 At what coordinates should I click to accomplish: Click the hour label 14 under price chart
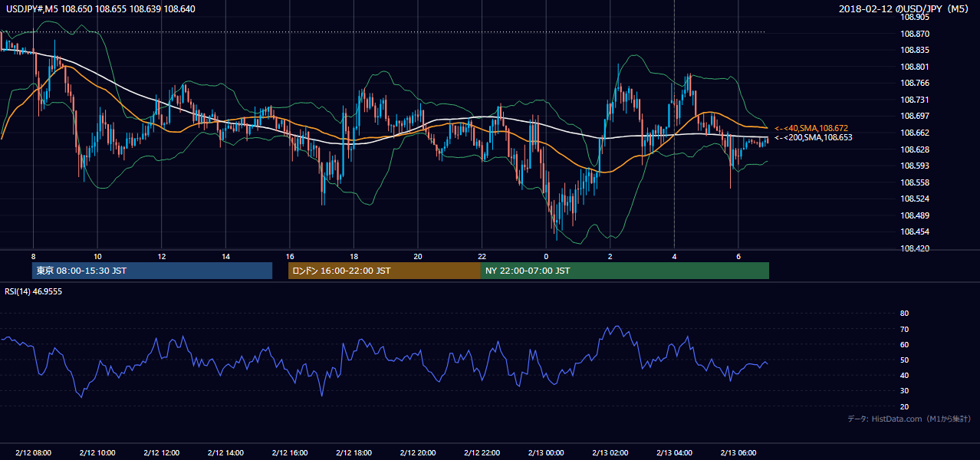[225, 256]
